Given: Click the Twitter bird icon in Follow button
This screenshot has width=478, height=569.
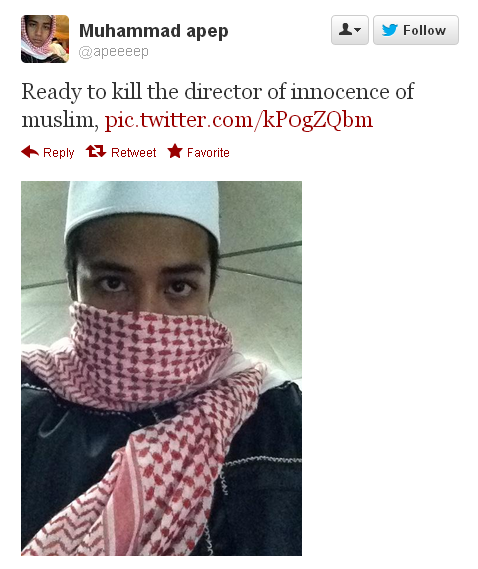Looking at the screenshot, I should (x=390, y=30).
